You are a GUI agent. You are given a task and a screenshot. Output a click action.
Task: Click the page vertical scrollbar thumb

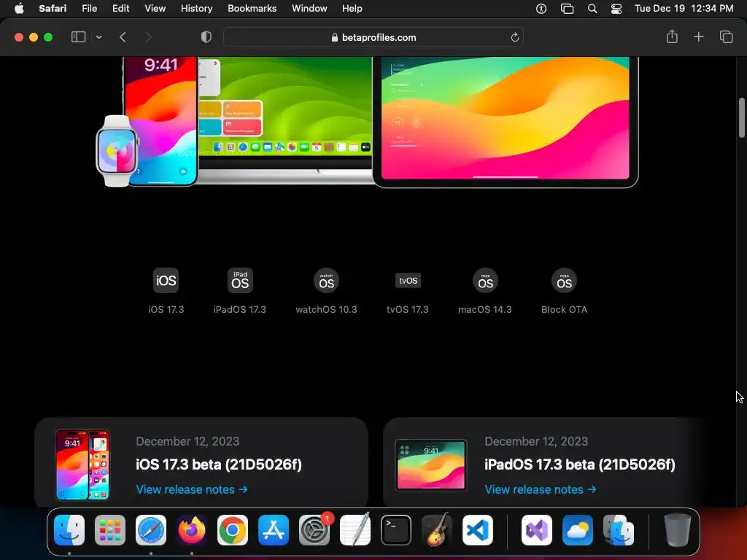click(x=741, y=117)
